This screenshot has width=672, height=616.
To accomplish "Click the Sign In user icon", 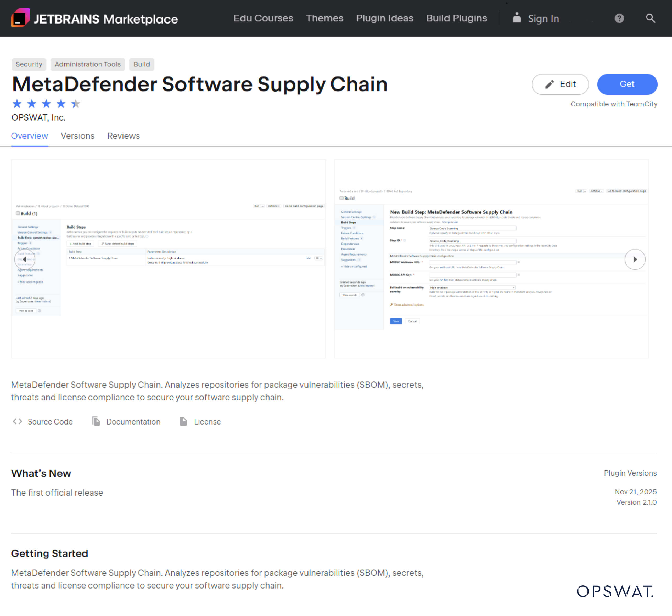I will 517,18.
